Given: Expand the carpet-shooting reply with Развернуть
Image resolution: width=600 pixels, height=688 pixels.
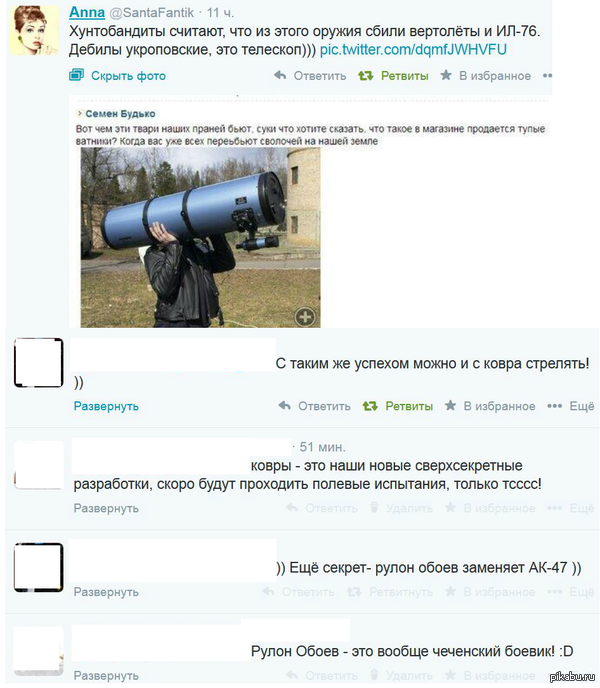Looking at the screenshot, I should (x=106, y=406).
